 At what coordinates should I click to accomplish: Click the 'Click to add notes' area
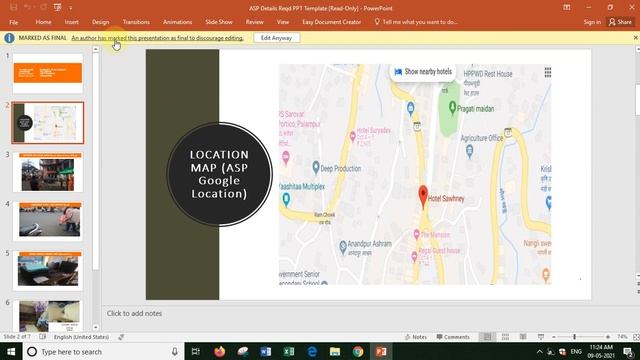134,313
